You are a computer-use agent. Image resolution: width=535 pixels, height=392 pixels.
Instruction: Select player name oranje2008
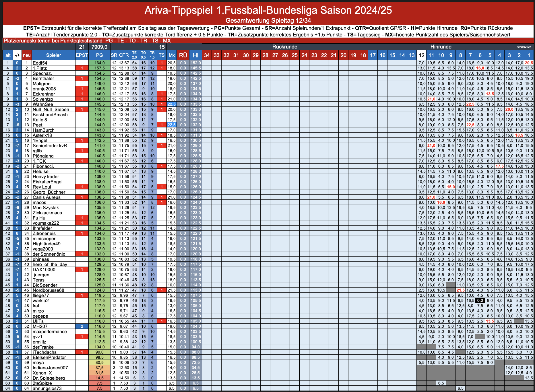(x=44, y=89)
